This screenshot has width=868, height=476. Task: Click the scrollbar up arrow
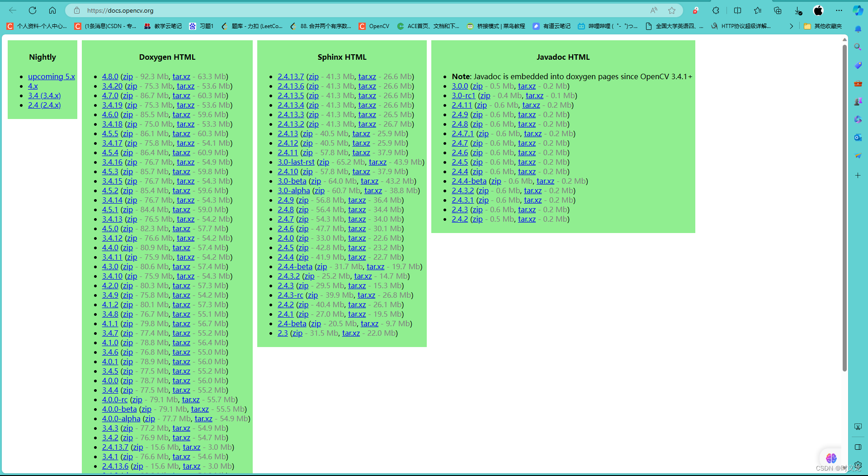tap(844, 40)
